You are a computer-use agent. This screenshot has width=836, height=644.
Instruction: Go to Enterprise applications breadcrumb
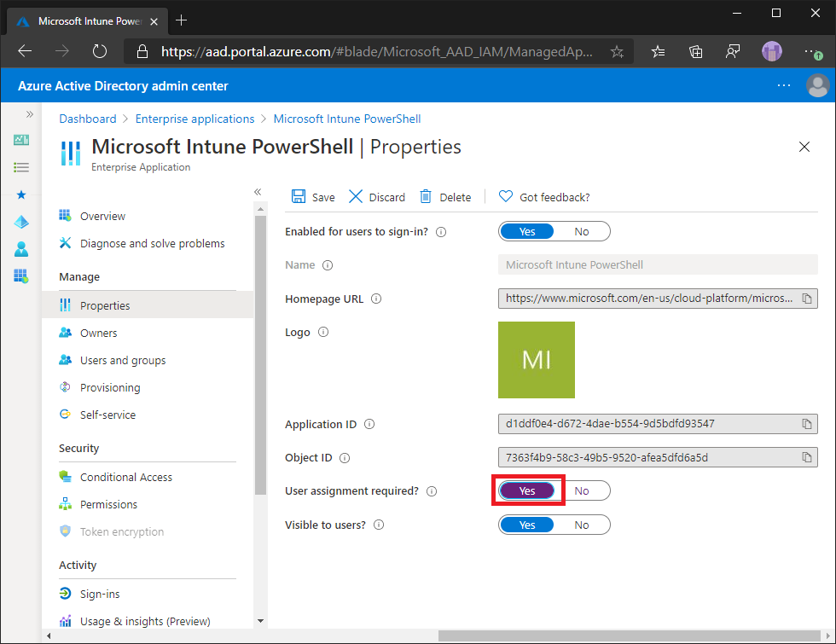click(194, 119)
